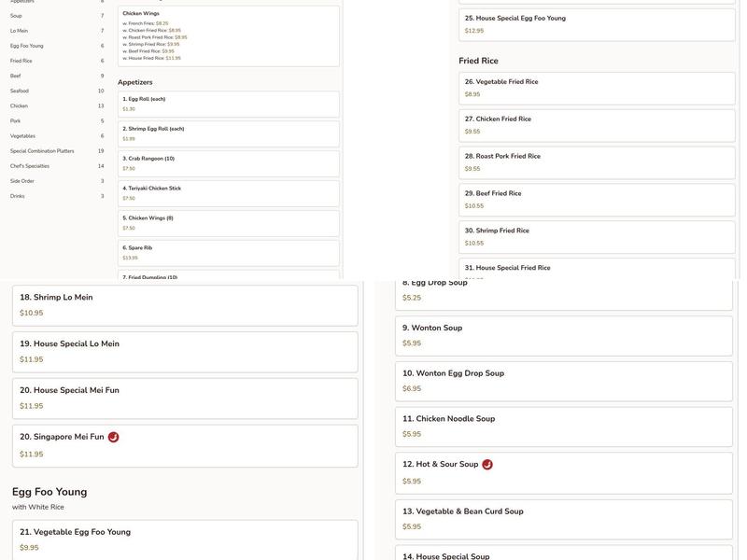Open the House Special Egg Foo Young item
This screenshot has width=747, height=560.
[596, 24]
